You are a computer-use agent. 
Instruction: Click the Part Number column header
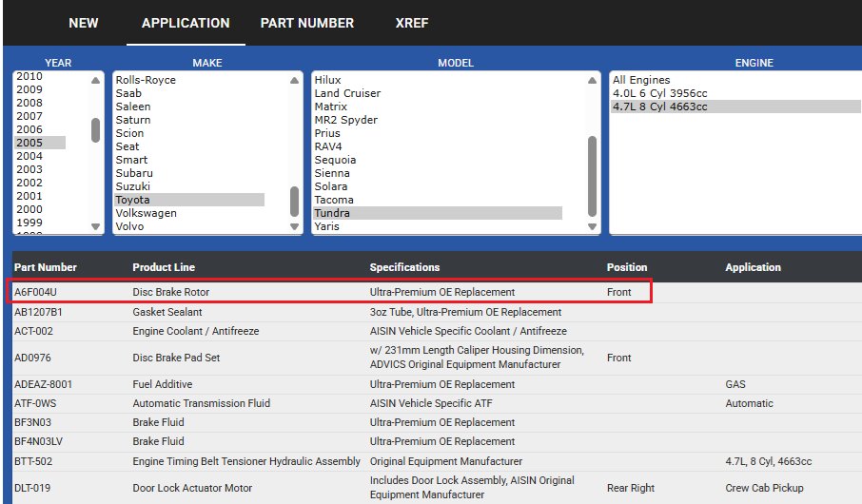click(x=46, y=267)
